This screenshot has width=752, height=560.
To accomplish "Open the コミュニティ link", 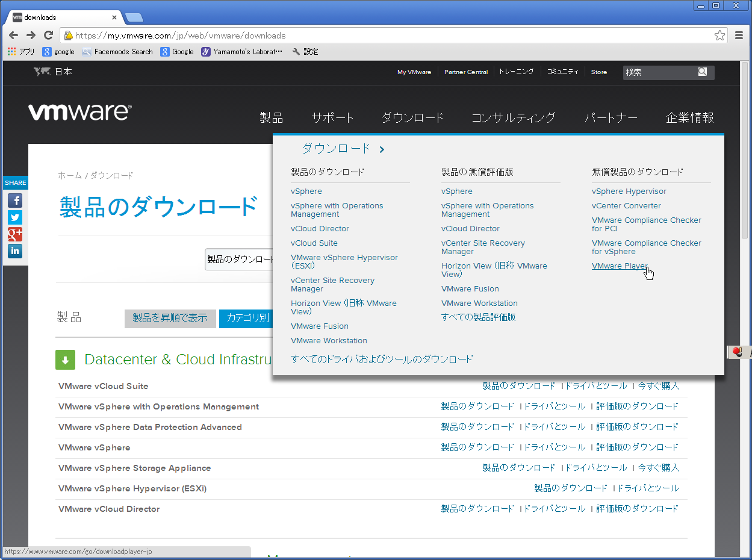I will click(562, 72).
